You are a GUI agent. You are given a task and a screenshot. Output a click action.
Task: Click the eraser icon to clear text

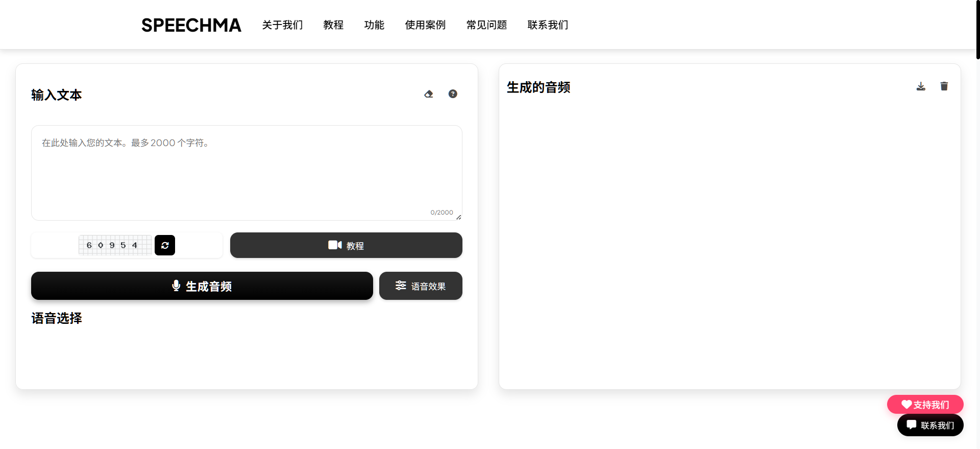429,94
